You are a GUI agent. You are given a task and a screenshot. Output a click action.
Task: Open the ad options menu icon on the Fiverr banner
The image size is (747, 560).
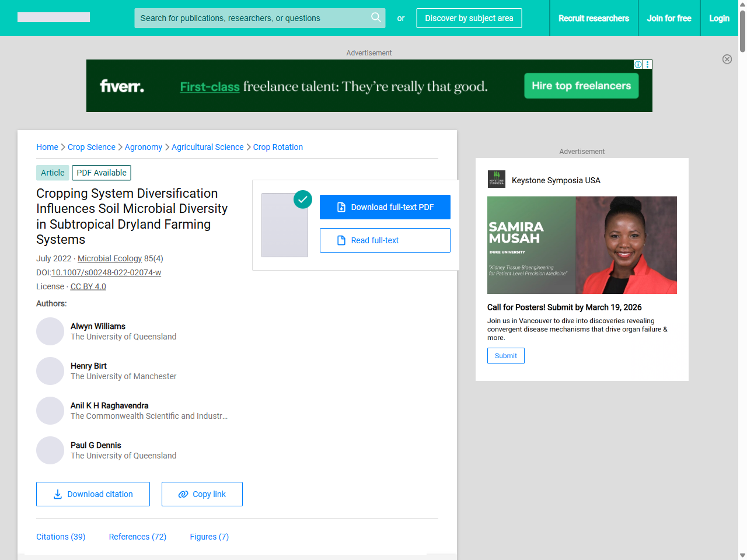point(647,64)
